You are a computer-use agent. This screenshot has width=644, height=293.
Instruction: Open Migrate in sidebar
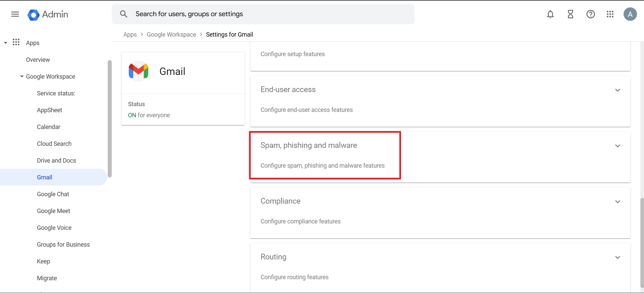point(47,278)
